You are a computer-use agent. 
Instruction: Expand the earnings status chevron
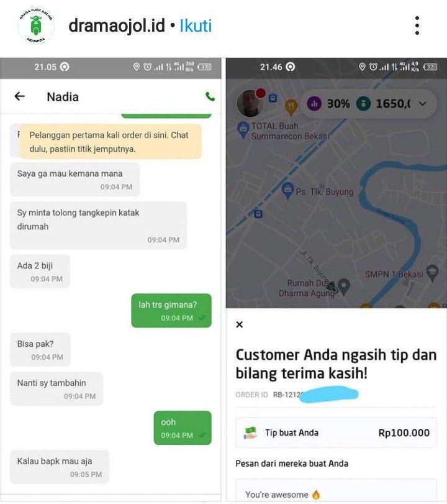point(423,104)
